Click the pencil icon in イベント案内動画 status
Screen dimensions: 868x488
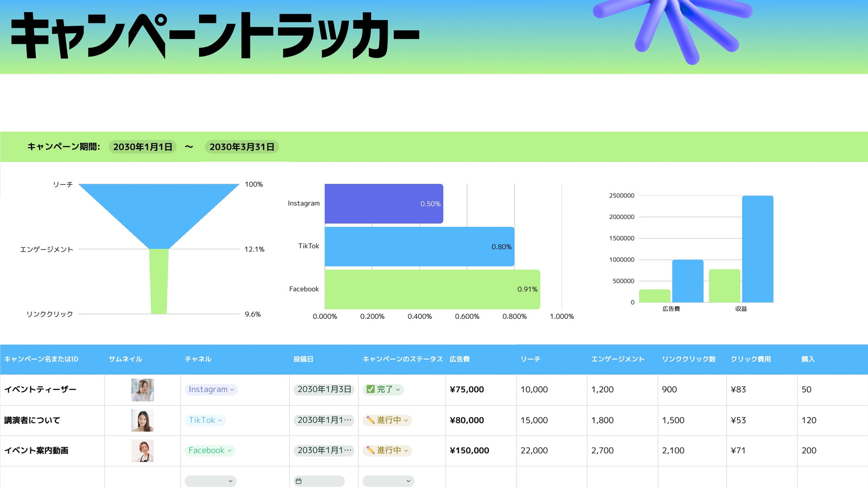(371, 451)
